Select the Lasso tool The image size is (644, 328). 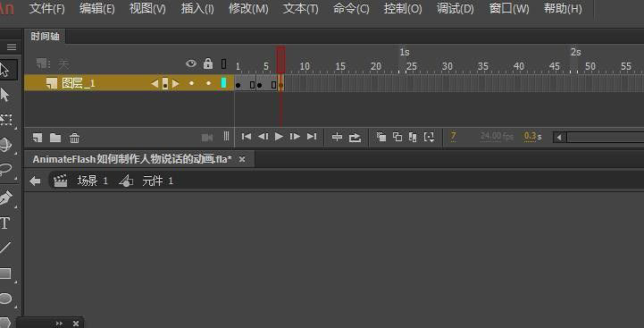(x=5, y=169)
